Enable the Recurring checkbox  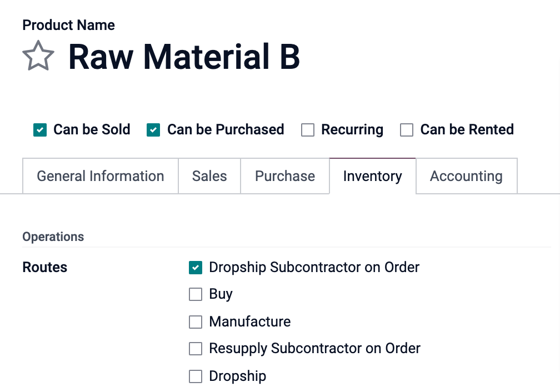[308, 130]
